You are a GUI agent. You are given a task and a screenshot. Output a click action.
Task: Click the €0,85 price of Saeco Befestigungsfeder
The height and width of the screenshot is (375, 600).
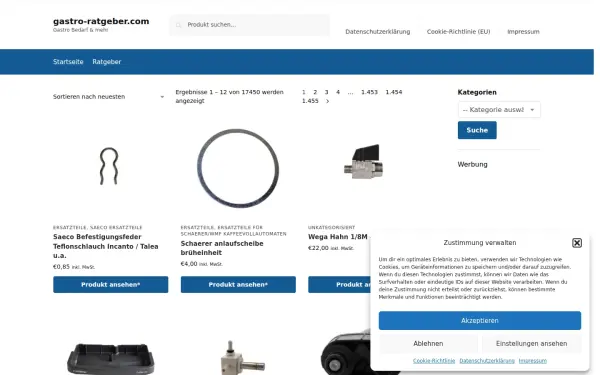click(x=61, y=267)
